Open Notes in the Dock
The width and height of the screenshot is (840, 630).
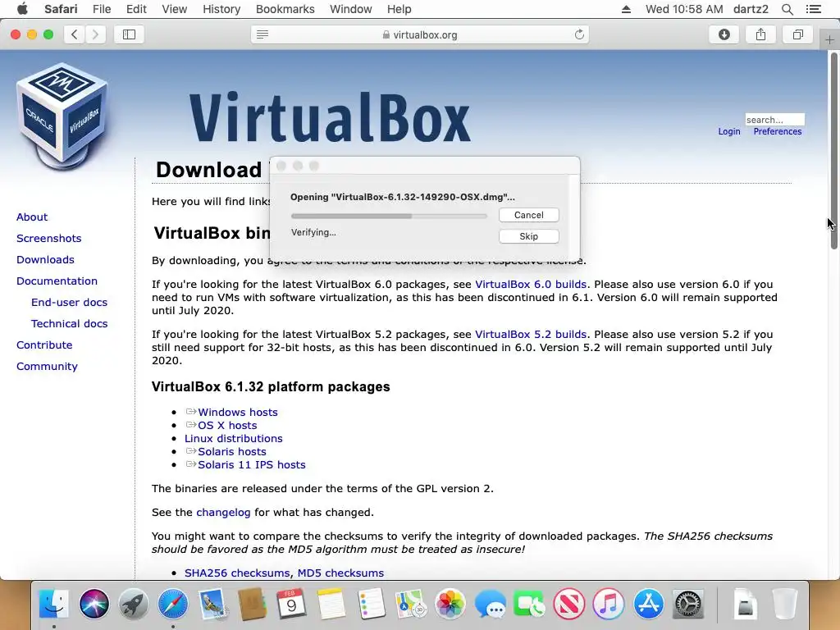(x=331, y=603)
